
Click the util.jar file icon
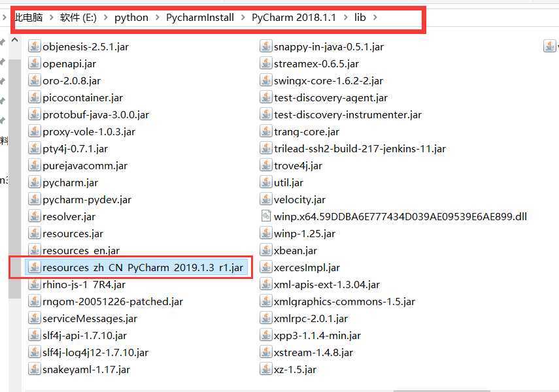click(265, 182)
